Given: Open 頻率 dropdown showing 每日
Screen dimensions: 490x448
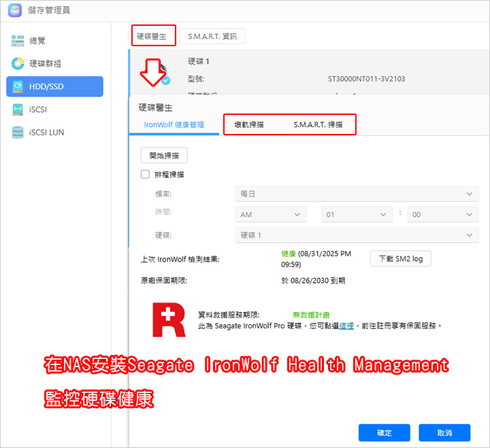Looking at the screenshot, I should [x=357, y=194].
